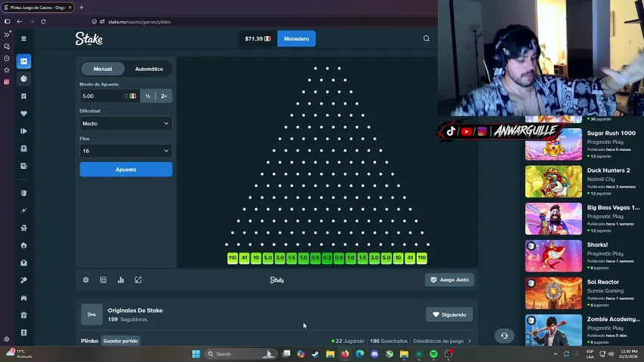This screenshot has width=644, height=362.
Task: Open the heart Favorites icon in Stake sidebar
Action: coord(24,114)
